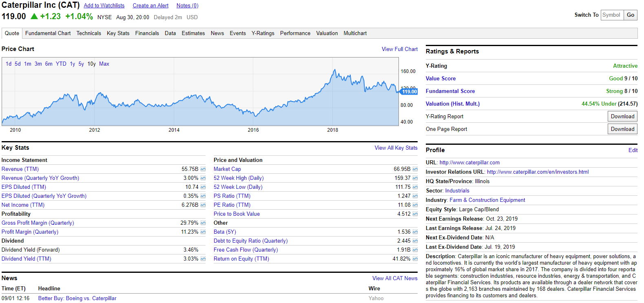Click the 119.00 price marker on chart

(x=409, y=92)
